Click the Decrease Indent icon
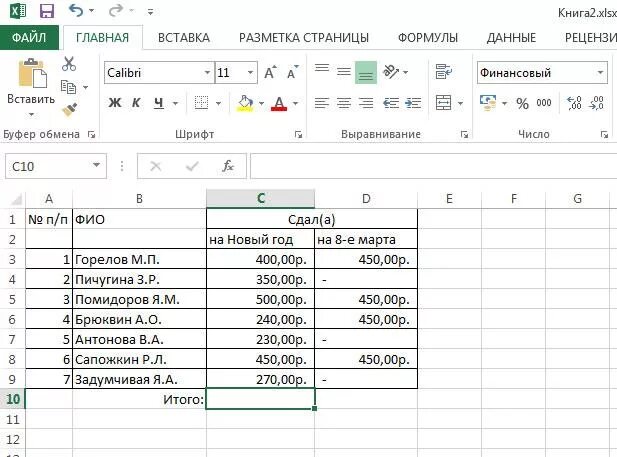The image size is (617, 457). 391,103
